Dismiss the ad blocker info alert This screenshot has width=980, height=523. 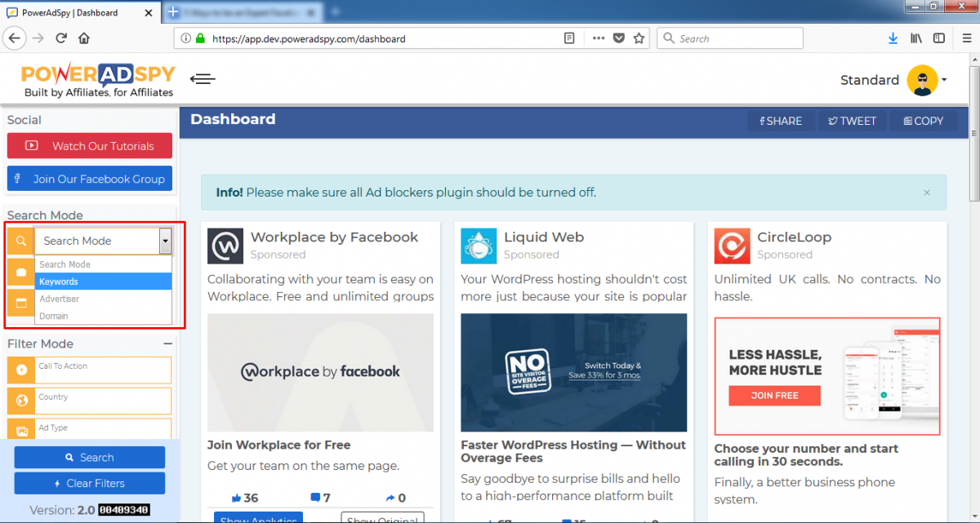click(x=927, y=193)
